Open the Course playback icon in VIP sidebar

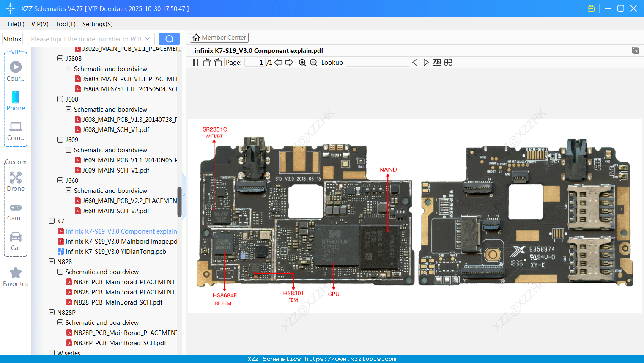[16, 66]
